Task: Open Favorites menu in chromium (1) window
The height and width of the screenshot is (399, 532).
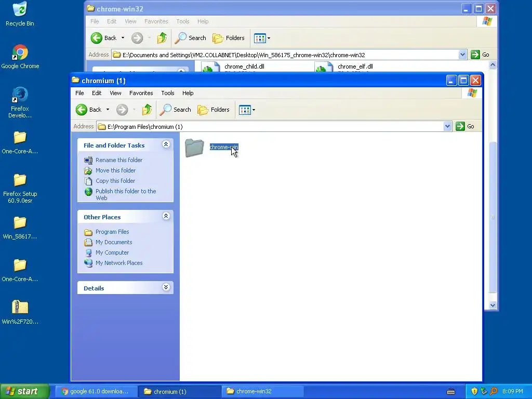Action: click(x=141, y=93)
